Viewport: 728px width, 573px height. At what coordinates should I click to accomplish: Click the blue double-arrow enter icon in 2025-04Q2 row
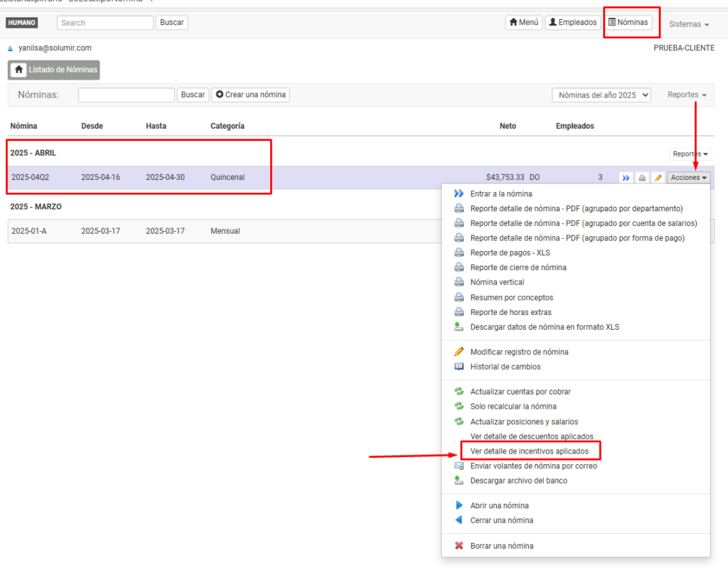pyautogui.click(x=626, y=178)
